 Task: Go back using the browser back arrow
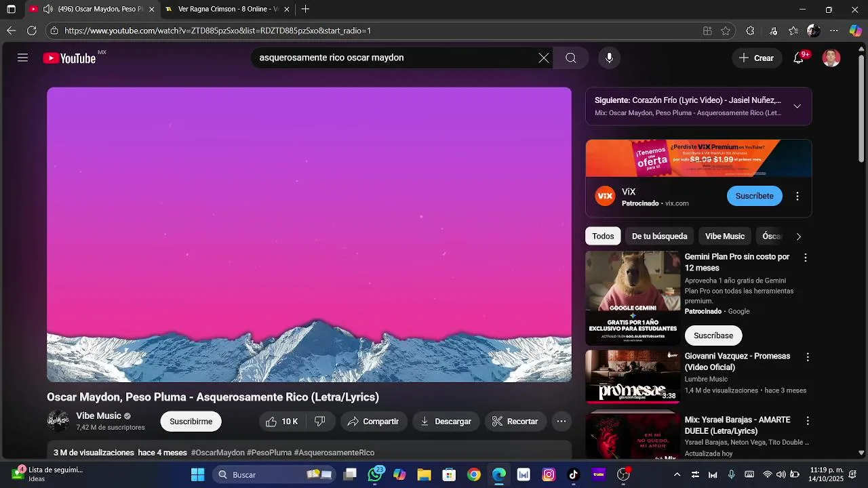(11, 30)
